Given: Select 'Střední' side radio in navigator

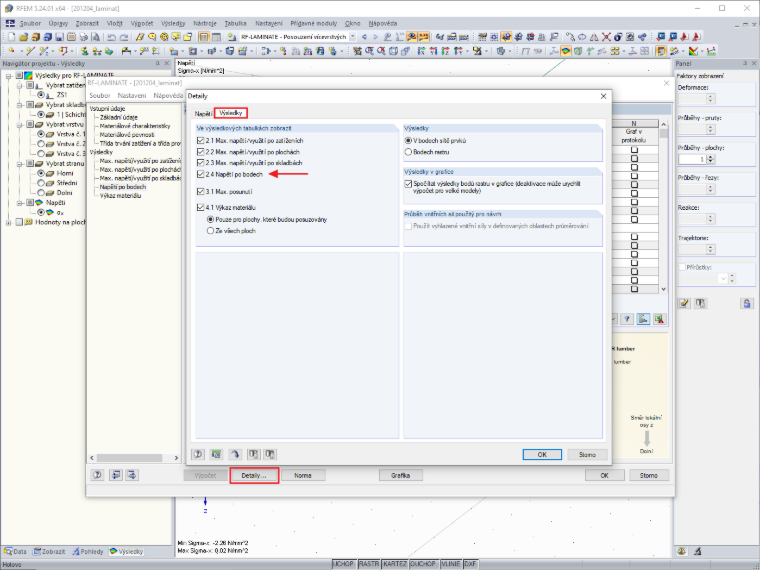Looking at the screenshot, I should pyautogui.click(x=41, y=183).
